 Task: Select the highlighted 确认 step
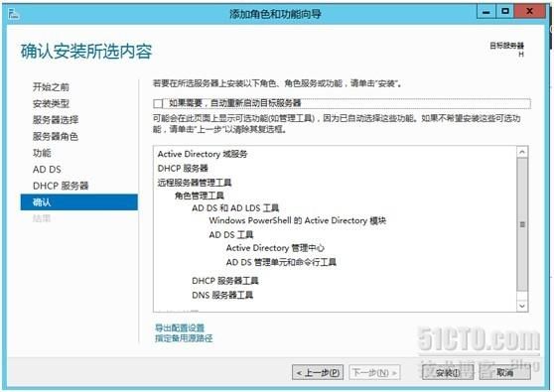point(79,202)
